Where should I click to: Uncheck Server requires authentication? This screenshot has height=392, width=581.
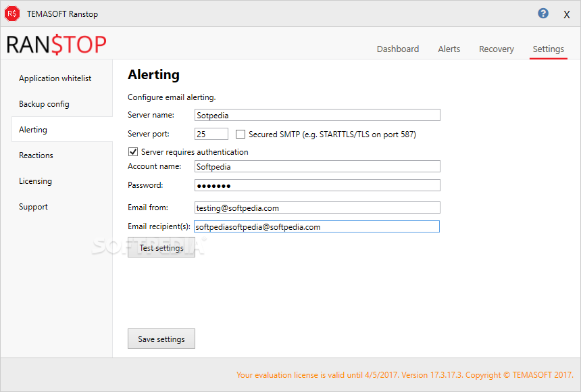click(133, 151)
